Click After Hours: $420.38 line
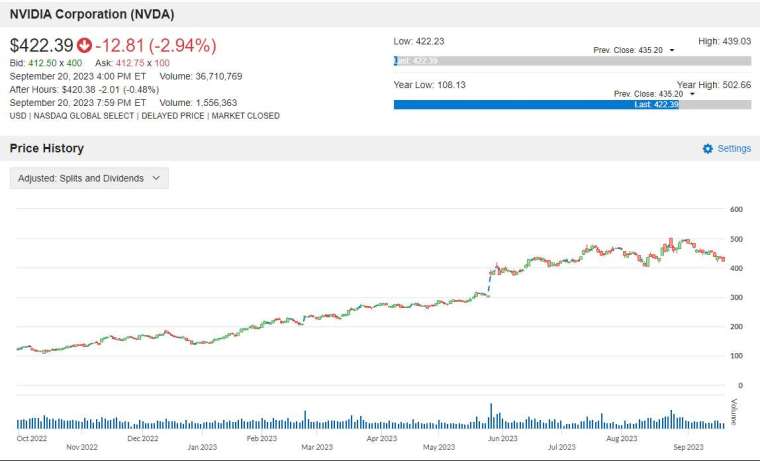This screenshot has height=461, width=760. [84, 90]
